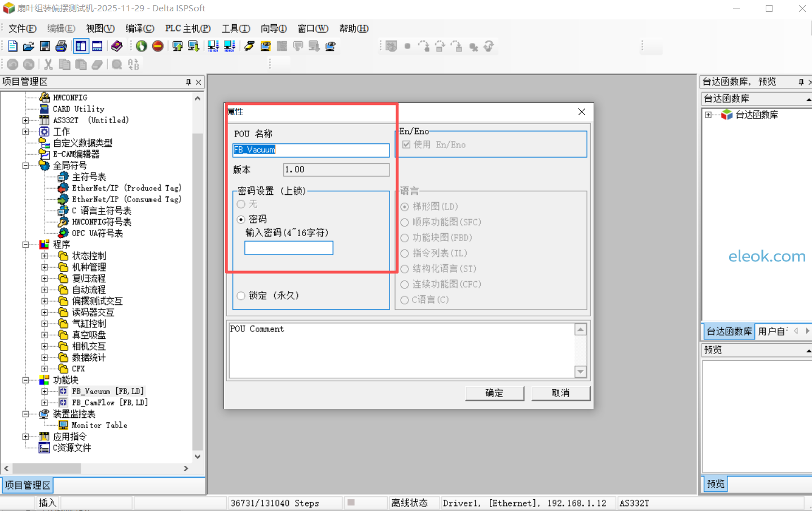The image size is (812, 511).
Task: Select the Compile (Zip) toolbar icon
Action: [249, 46]
